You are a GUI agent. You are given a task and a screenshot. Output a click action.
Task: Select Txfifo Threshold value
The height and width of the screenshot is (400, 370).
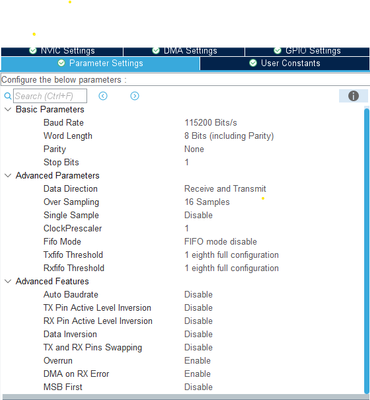pos(232,255)
